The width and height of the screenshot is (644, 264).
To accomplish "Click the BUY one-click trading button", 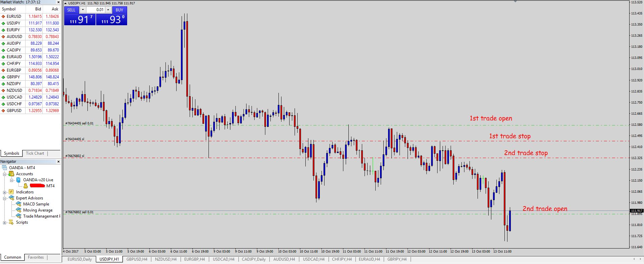I will tap(119, 10).
